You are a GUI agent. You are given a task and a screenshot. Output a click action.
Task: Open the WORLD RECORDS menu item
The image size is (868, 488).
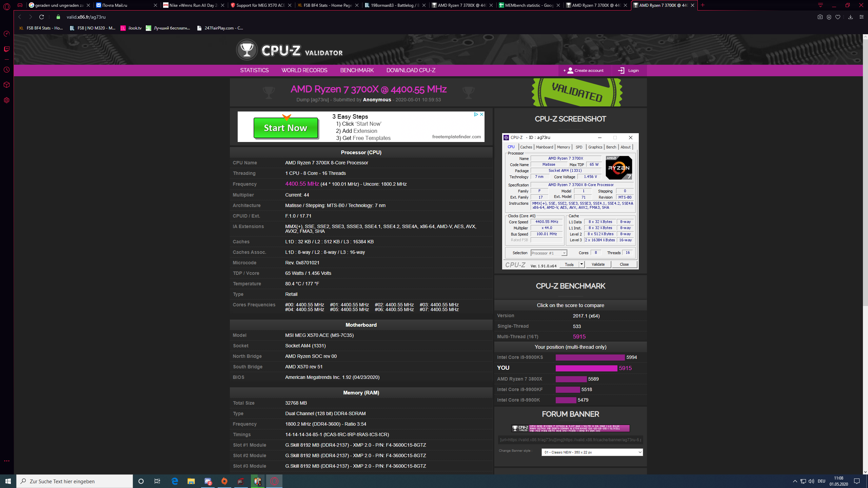pyautogui.click(x=304, y=70)
